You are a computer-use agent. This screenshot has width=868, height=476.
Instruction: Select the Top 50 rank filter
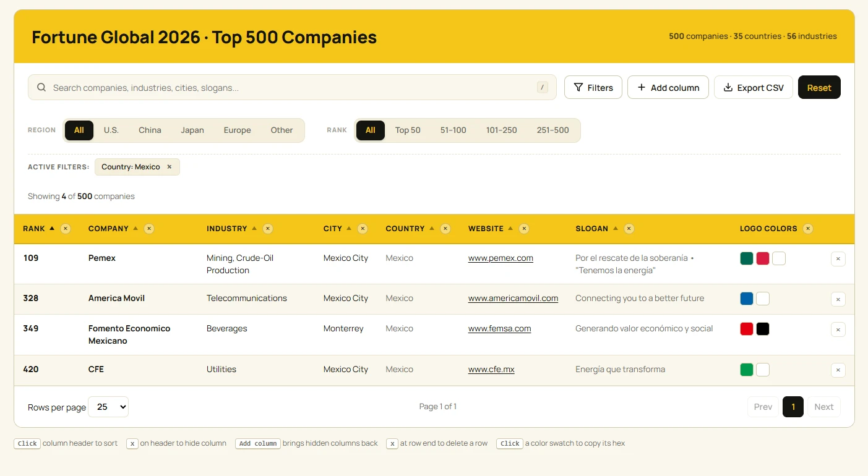pos(408,130)
